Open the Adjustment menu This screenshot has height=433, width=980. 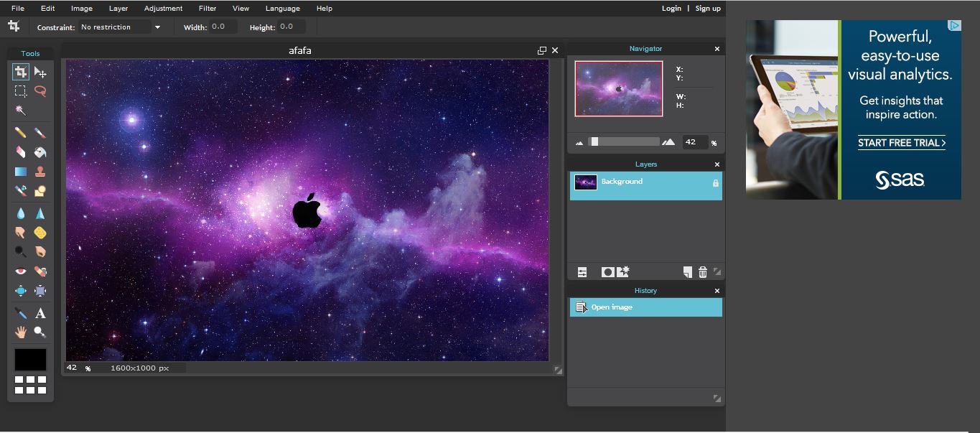tap(163, 8)
